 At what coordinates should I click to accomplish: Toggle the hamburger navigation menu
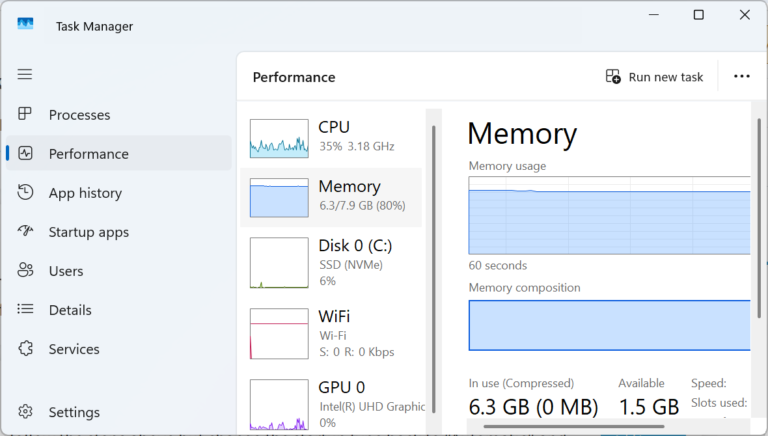pos(25,74)
